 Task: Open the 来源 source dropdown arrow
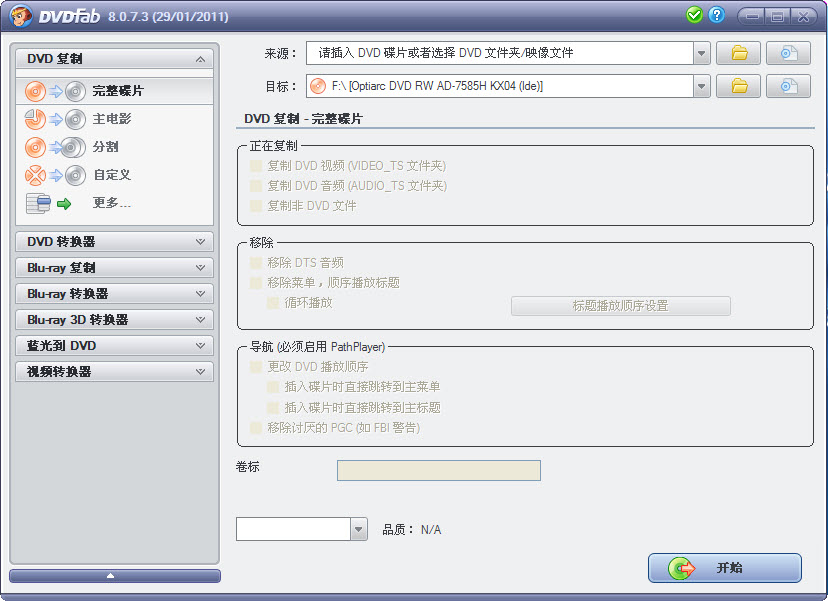point(701,53)
